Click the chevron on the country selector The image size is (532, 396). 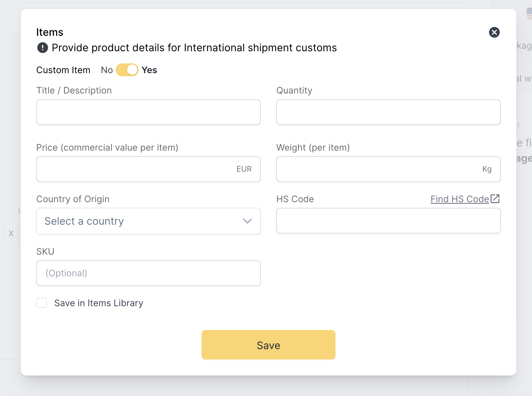tap(247, 221)
